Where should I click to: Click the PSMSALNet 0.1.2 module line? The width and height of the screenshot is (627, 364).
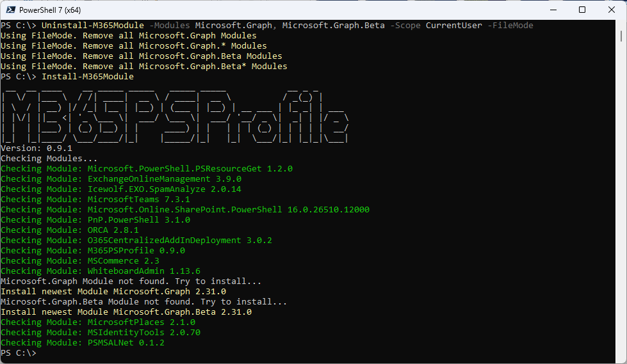click(x=82, y=343)
